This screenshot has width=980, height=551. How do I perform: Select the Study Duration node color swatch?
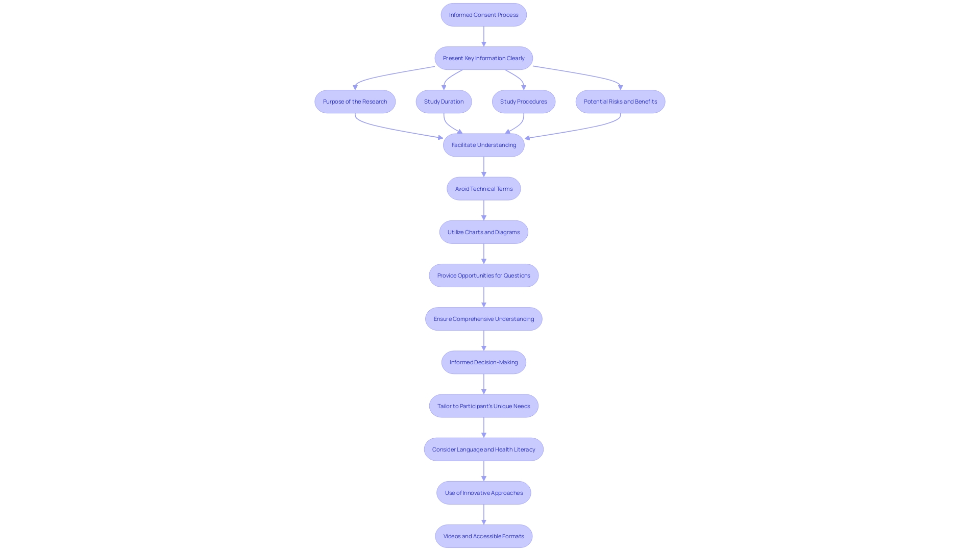[443, 101]
